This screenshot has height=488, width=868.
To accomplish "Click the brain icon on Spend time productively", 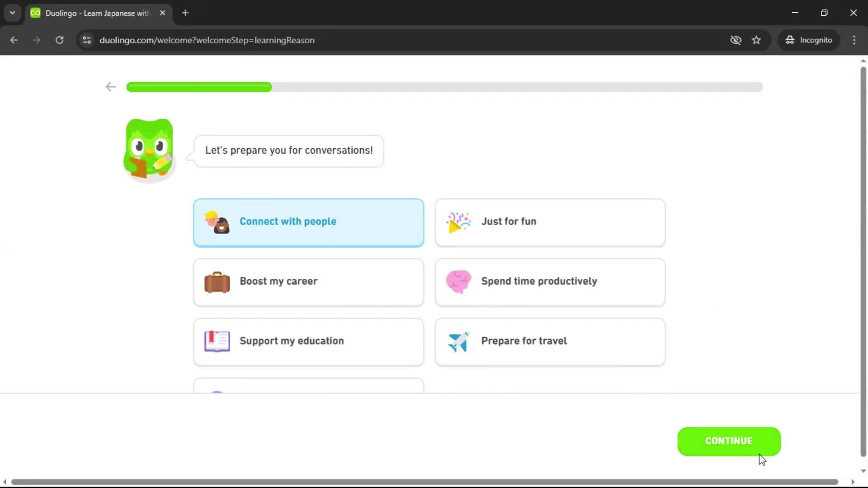I will point(458,282).
